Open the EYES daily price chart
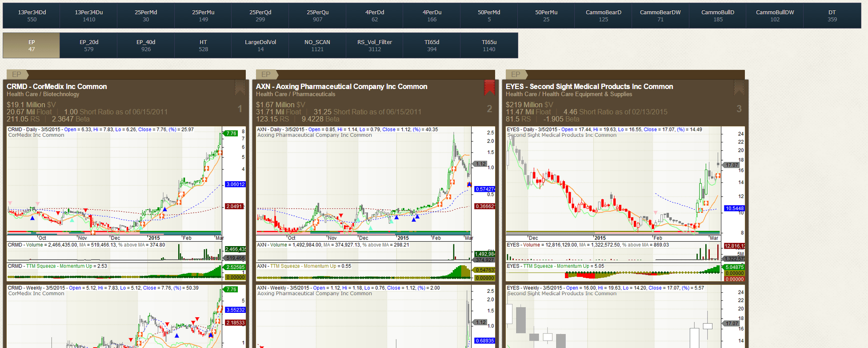 coord(625,183)
